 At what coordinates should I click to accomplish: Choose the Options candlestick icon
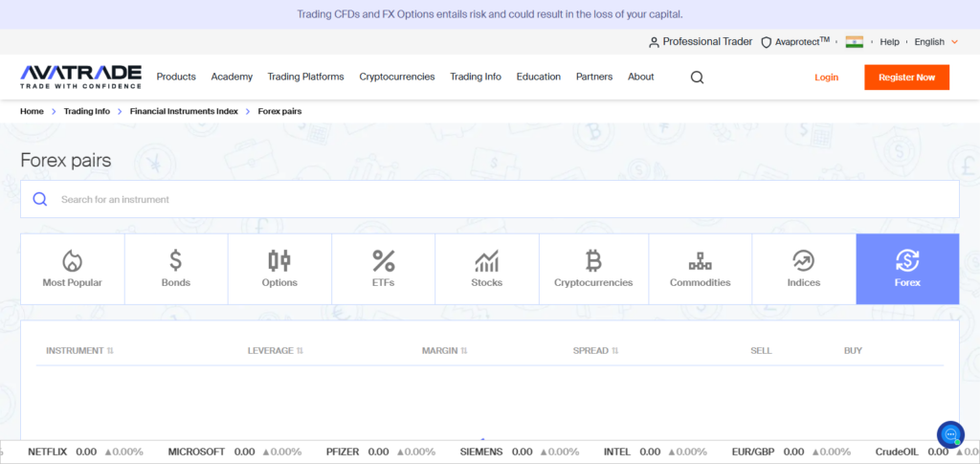click(x=279, y=260)
